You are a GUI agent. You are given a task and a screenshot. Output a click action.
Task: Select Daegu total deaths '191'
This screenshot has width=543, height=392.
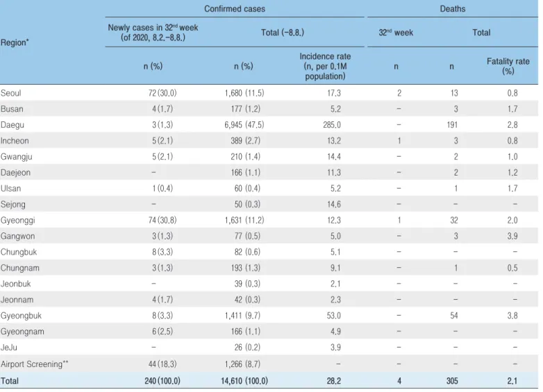click(x=452, y=125)
